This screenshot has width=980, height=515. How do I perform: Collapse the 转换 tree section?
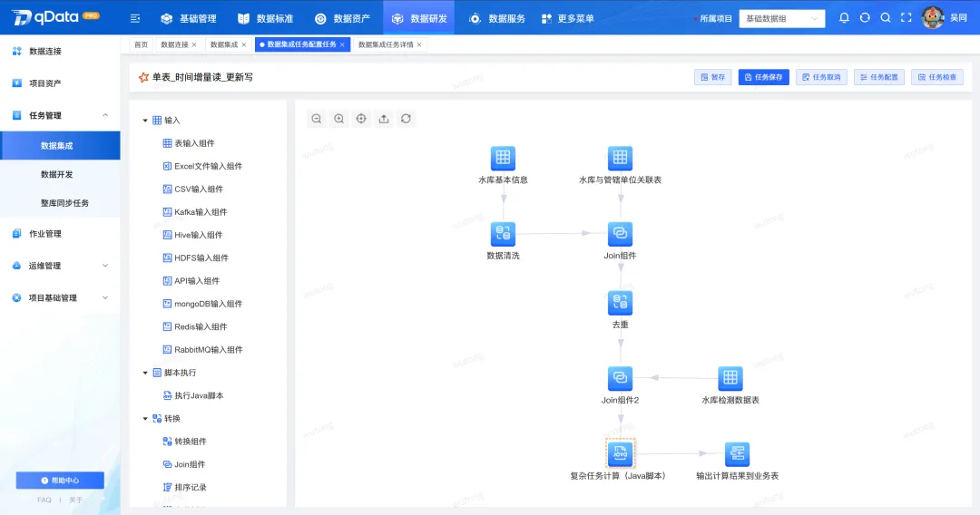(145, 419)
